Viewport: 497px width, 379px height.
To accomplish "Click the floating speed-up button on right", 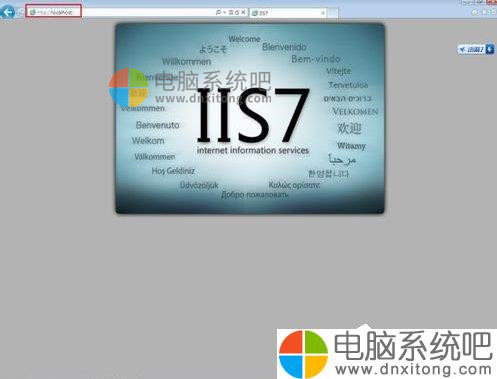I will pyautogui.click(x=471, y=49).
